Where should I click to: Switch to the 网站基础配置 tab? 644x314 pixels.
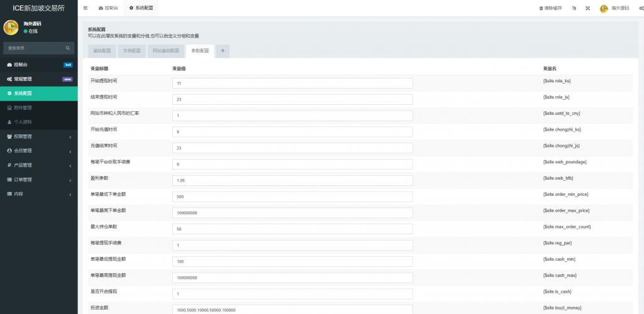click(165, 51)
